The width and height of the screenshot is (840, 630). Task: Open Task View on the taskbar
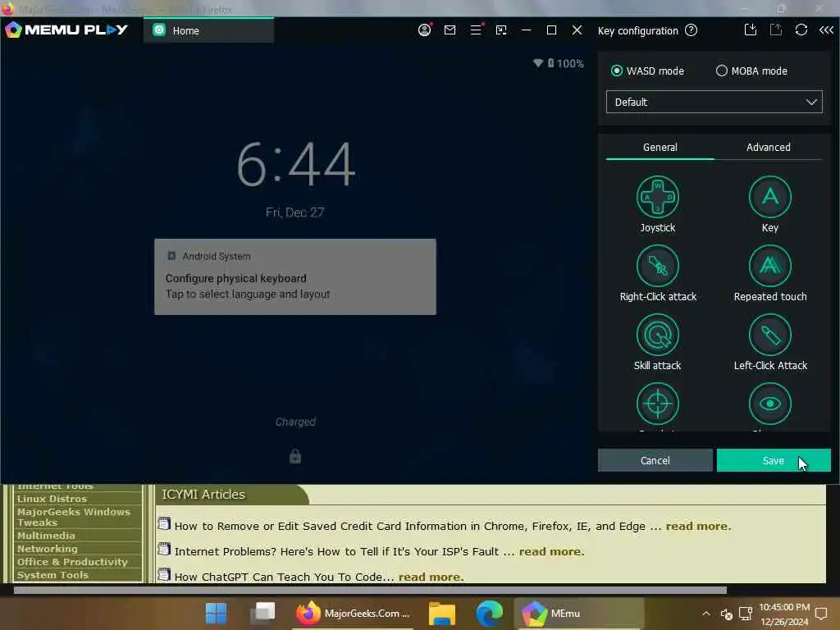point(262,614)
